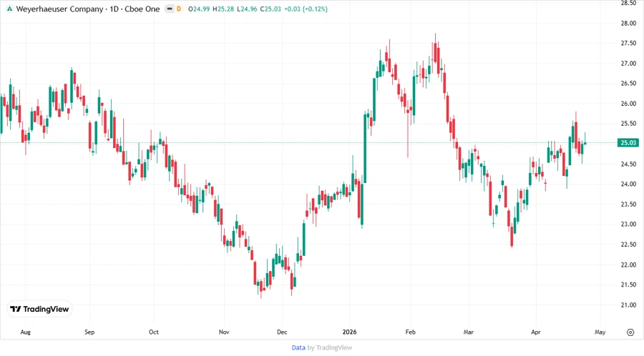Click the Nov label on time axis

click(224, 332)
